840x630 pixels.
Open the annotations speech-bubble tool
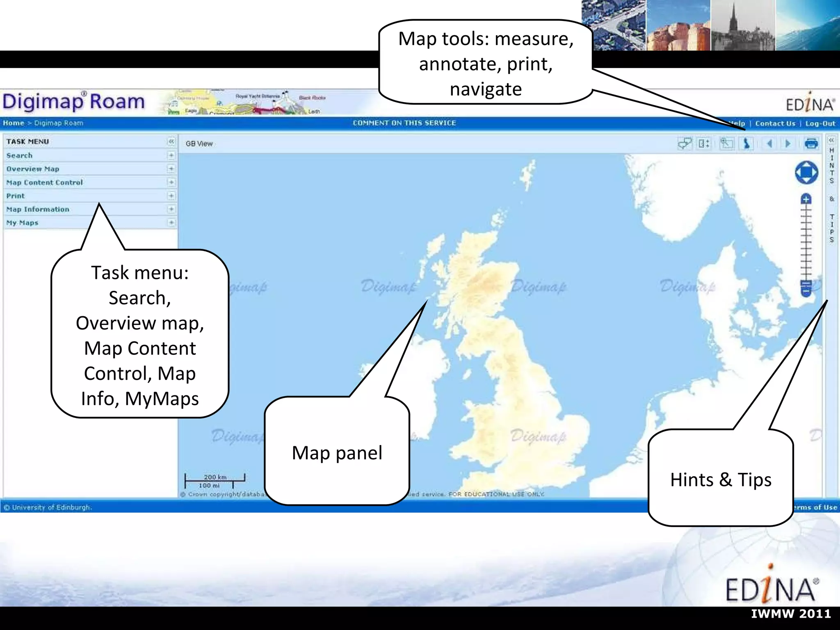pyautogui.click(x=684, y=144)
